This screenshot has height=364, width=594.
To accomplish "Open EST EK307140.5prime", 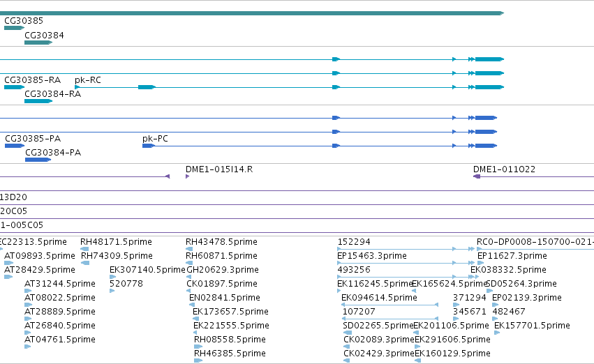I will pyautogui.click(x=147, y=270).
